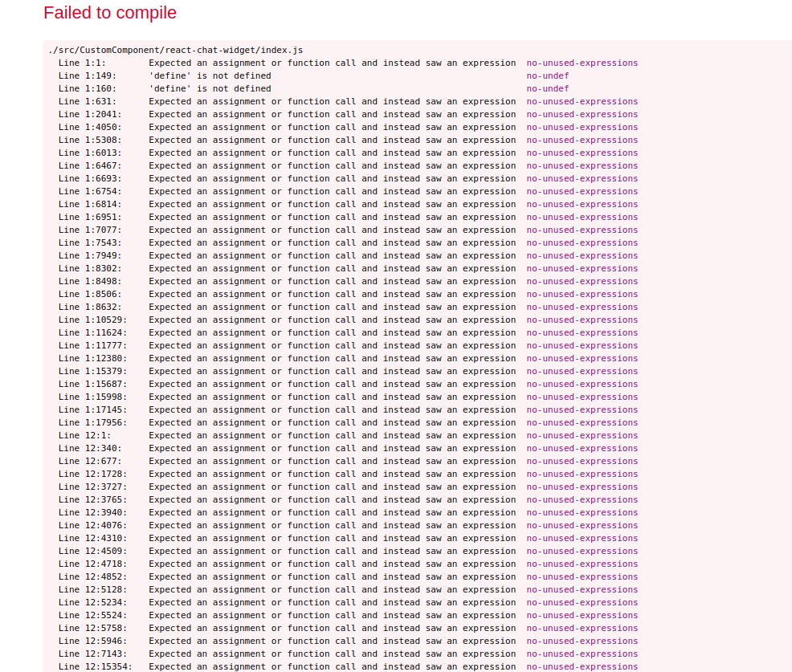Click the "Line 1:15998:" label
The height and width of the screenshot is (672, 792).
(93, 397)
